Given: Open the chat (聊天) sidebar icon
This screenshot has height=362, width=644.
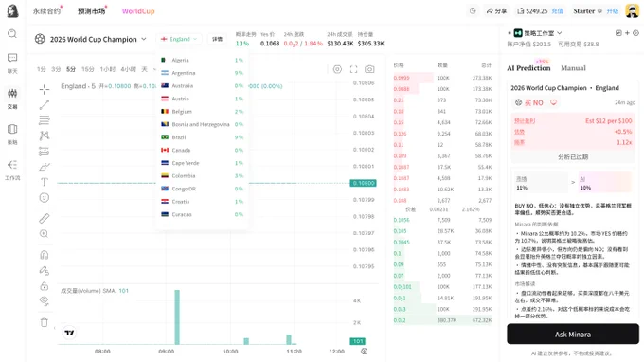Looking at the screenshot, I should (12, 63).
